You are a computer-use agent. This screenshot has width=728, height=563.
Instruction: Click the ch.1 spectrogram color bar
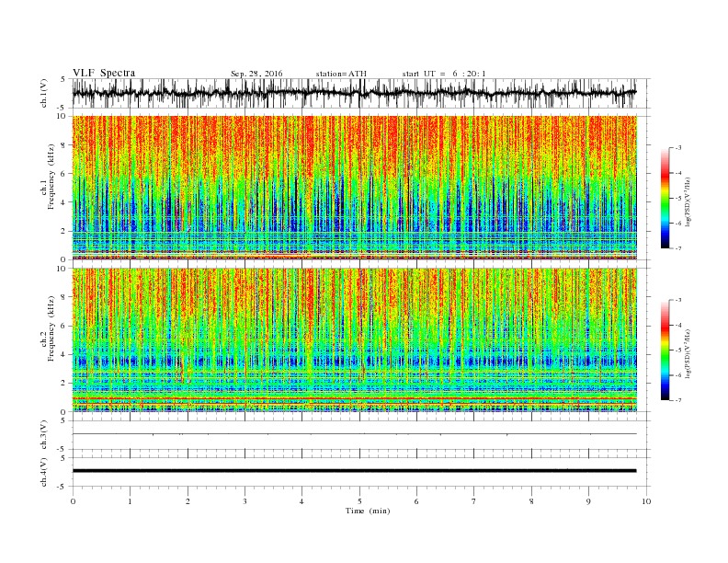pos(665,199)
